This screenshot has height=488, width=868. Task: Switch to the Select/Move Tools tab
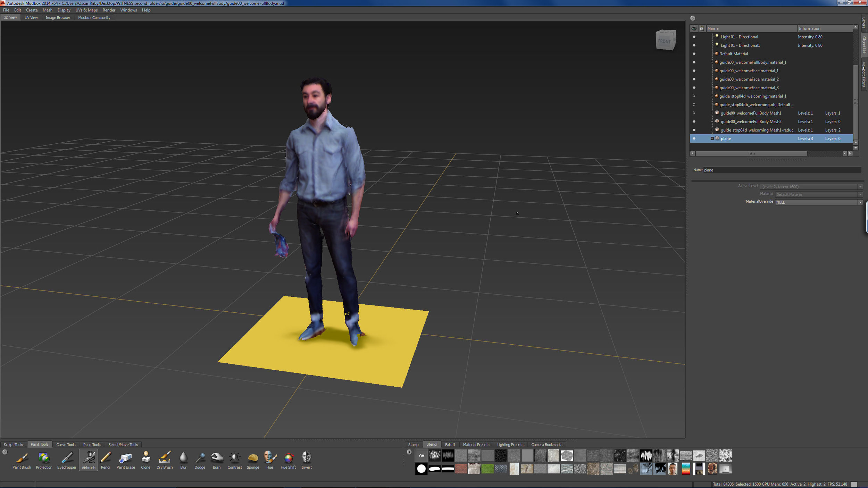[x=123, y=445]
